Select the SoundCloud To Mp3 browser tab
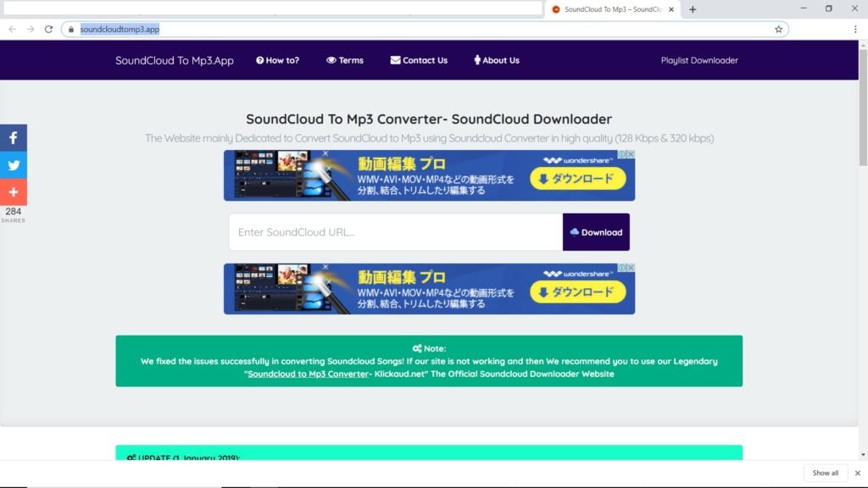This screenshot has height=488, width=868. (x=612, y=9)
